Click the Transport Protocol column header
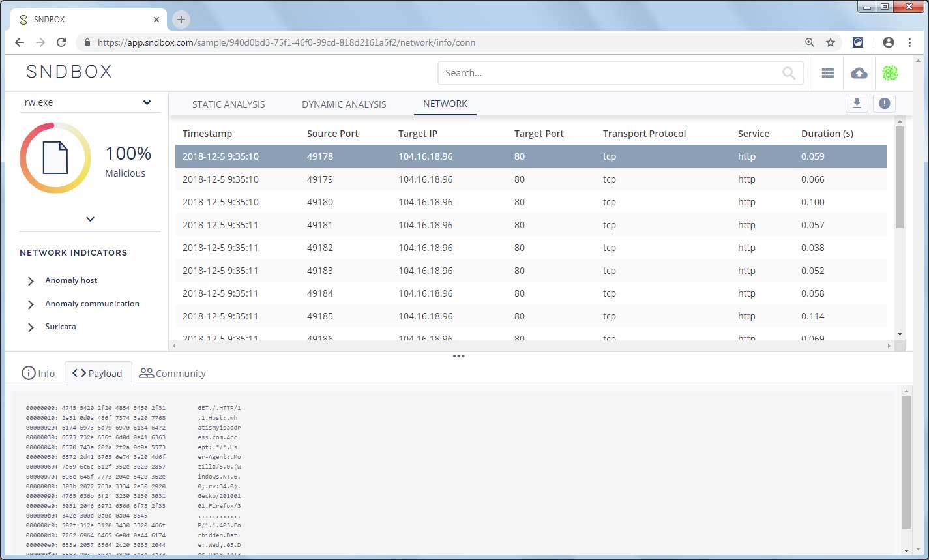Screen dimensions: 929x560 pyautogui.click(x=644, y=134)
